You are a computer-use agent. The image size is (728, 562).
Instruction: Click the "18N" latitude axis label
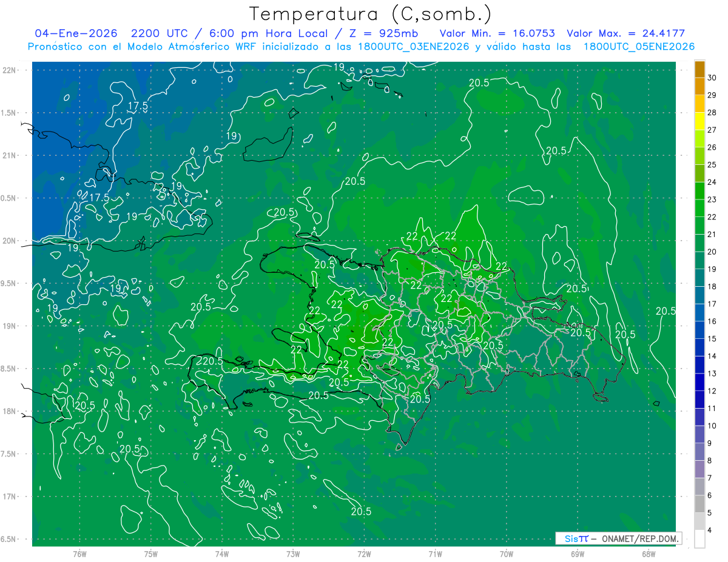tap(10, 411)
